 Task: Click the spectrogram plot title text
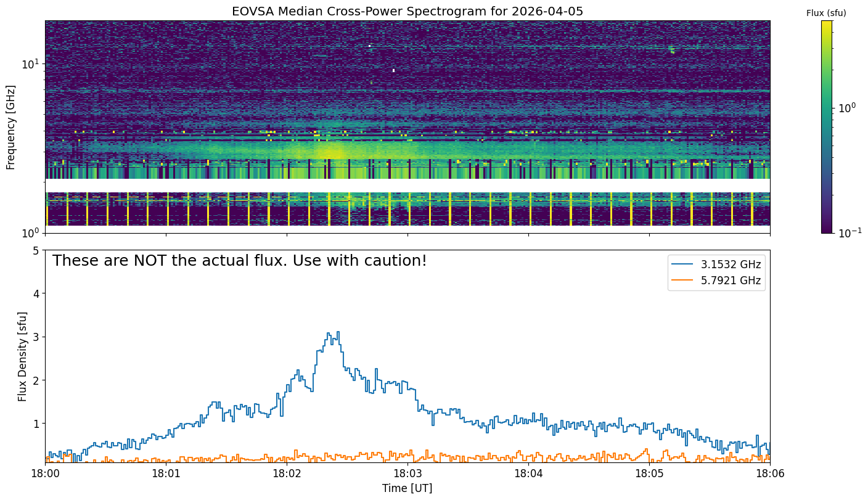click(407, 11)
